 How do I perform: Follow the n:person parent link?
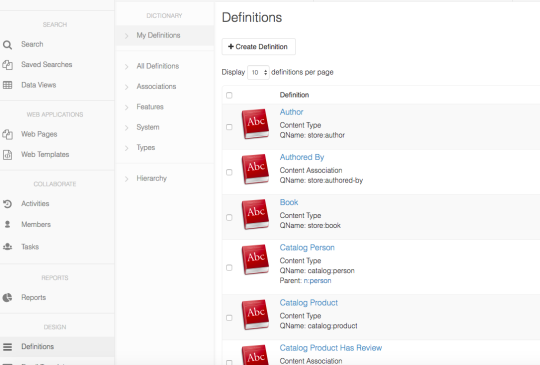pos(317,280)
